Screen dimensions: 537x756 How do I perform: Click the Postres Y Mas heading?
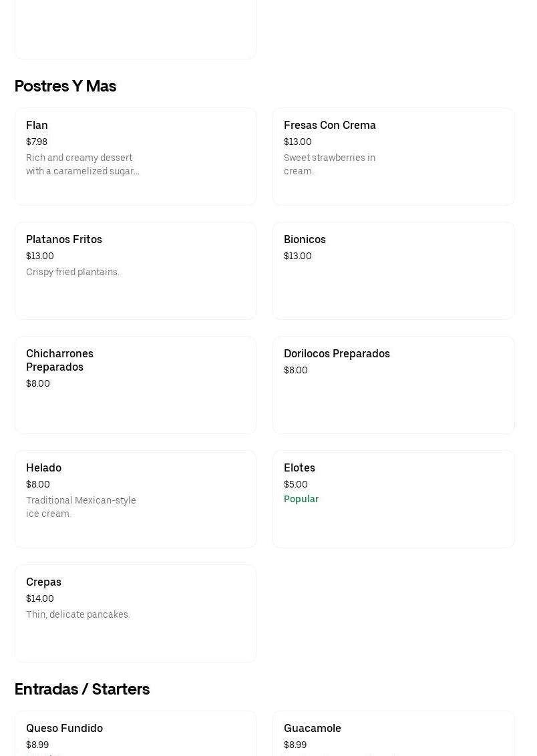point(65,86)
